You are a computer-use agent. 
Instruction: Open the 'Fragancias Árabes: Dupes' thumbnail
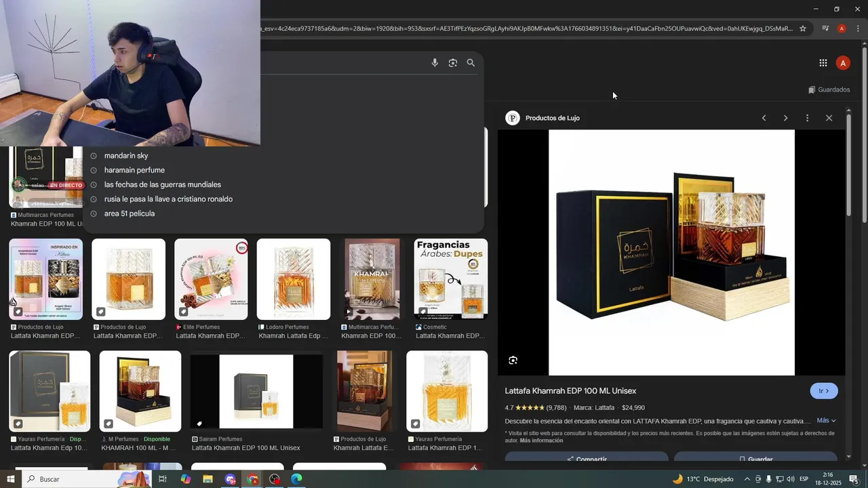click(x=451, y=279)
